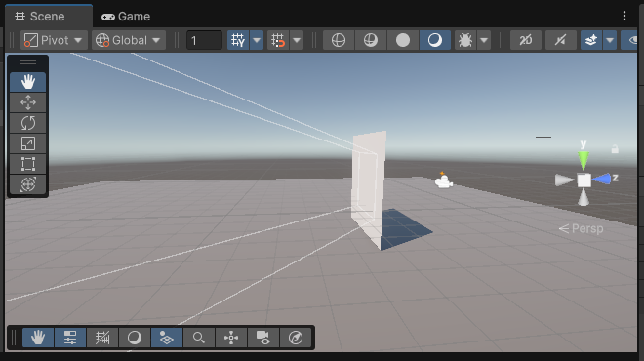Toggle grid visibility button
This screenshot has width=644, height=361.
point(238,40)
